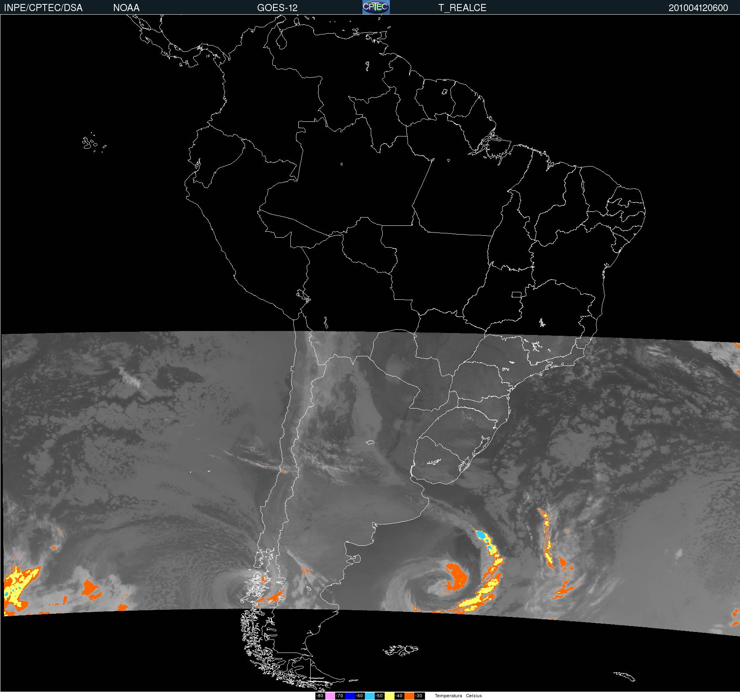Click the GOES-12 satellite label
740x700 pixels.
pos(277,8)
